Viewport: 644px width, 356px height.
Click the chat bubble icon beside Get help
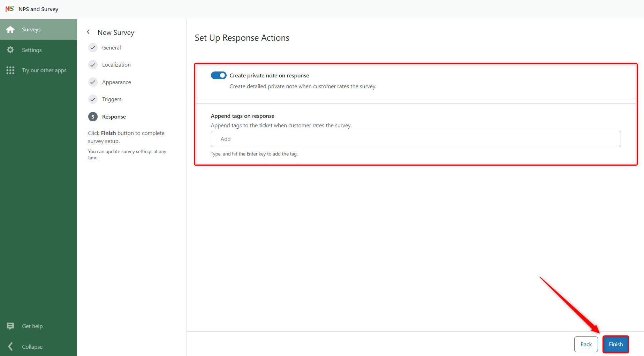tap(10, 326)
